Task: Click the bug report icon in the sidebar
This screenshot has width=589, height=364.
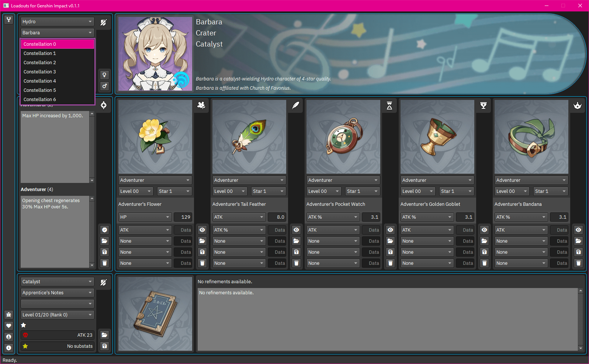Action: pyautogui.click(x=9, y=315)
